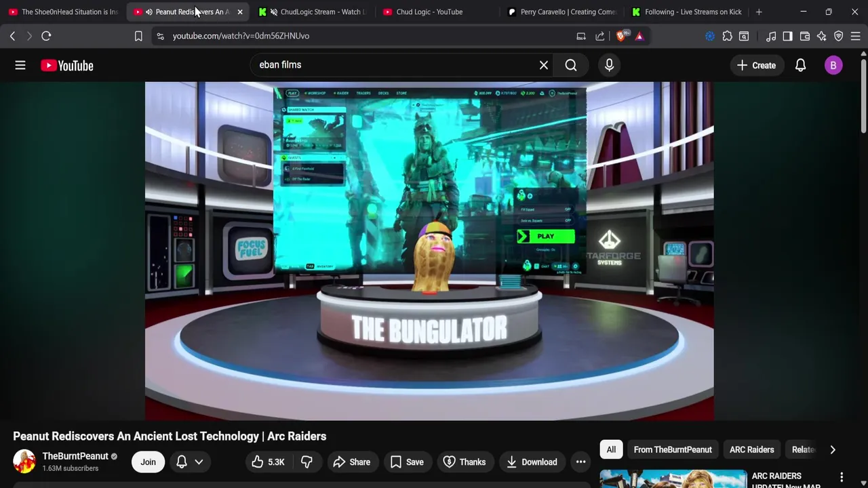Open the Brave Rewards triangle icon
This screenshot has height=488, width=868.
tap(639, 36)
